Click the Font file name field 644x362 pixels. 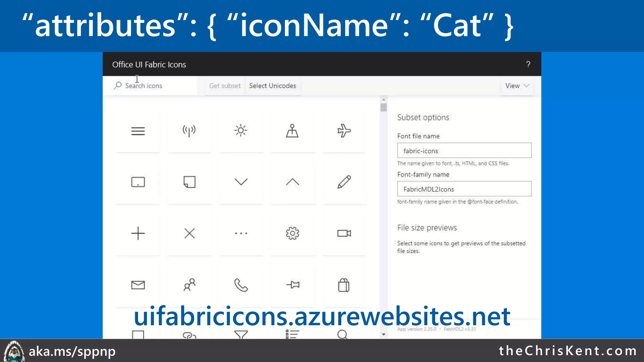click(464, 151)
